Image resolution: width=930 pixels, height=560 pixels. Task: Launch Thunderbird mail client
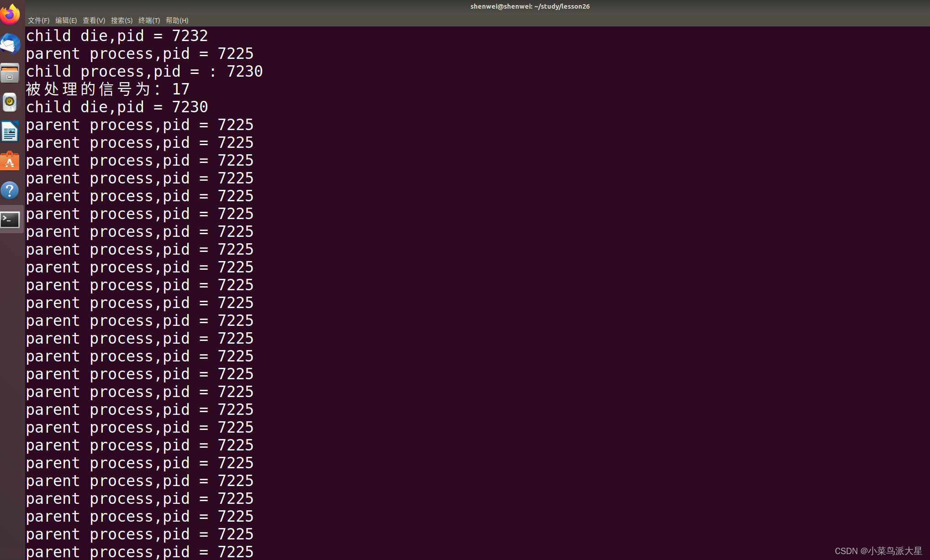pos(11,44)
